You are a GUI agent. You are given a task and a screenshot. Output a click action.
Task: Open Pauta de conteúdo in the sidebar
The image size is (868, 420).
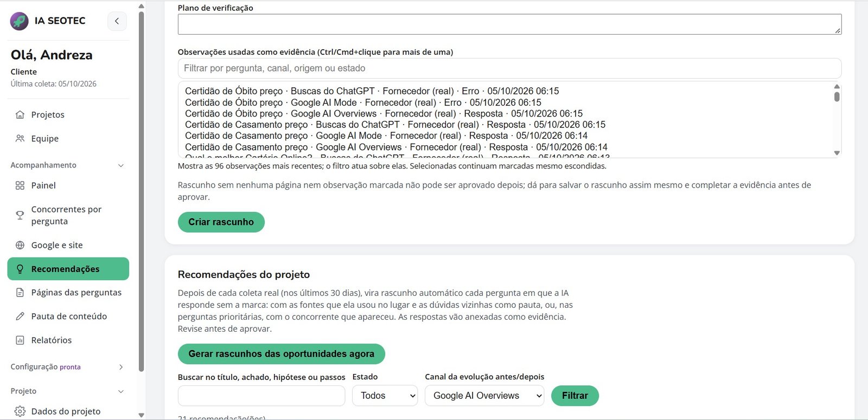(x=68, y=316)
